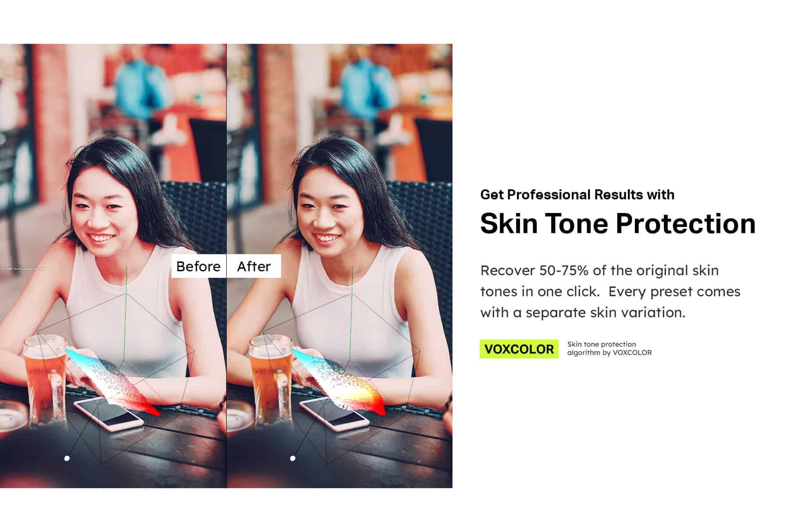Click the VOXCOLOR green logo badge
798x532 pixels.
519,349
